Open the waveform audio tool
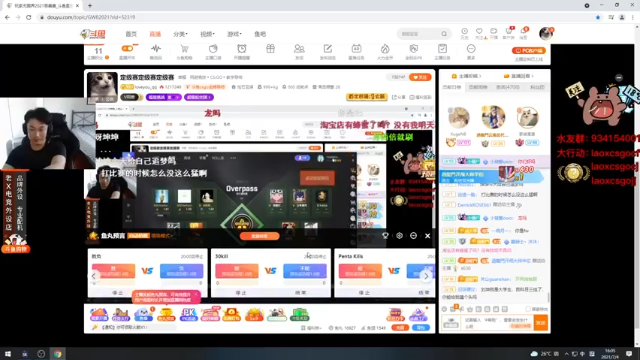 coord(156,49)
